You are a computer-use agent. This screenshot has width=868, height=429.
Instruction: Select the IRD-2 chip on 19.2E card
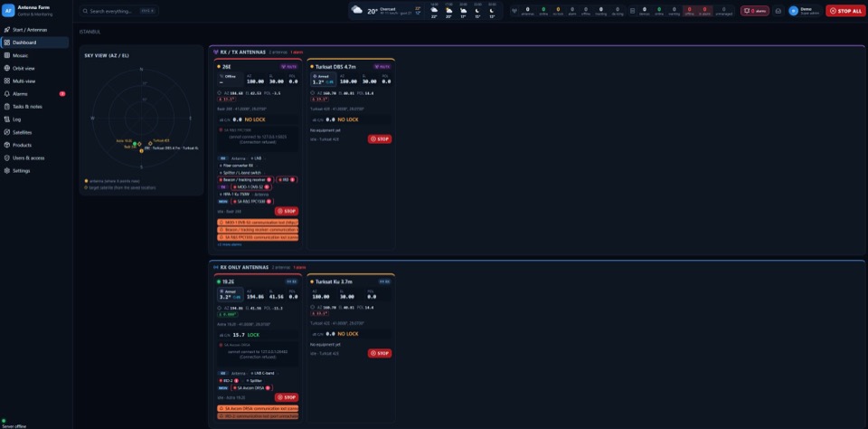pyautogui.click(x=229, y=381)
